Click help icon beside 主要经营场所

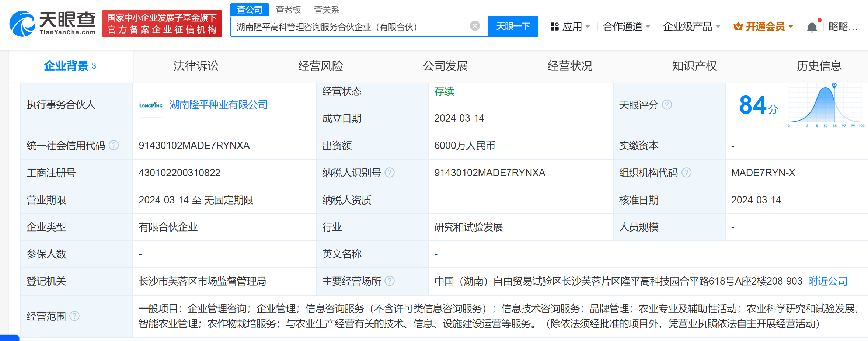coord(390,281)
